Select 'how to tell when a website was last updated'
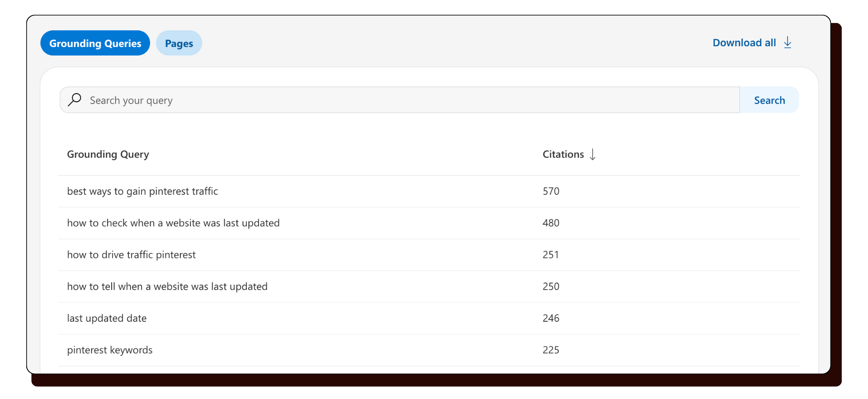The width and height of the screenshot is (868, 399). pyautogui.click(x=167, y=286)
